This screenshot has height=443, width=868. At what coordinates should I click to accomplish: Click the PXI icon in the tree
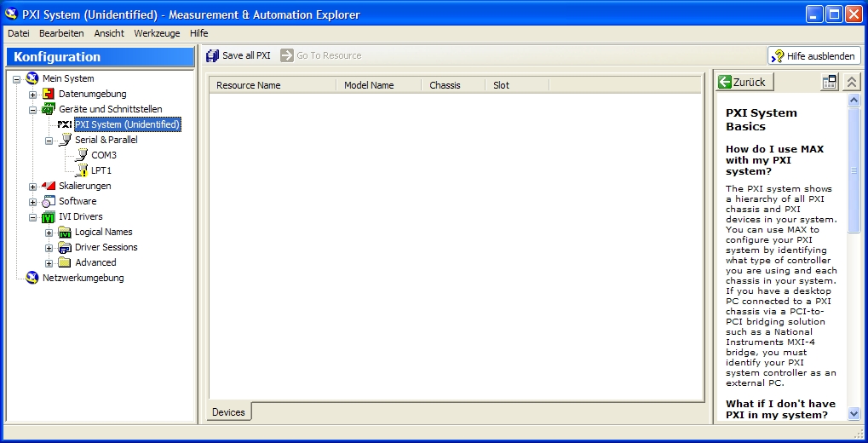[65, 124]
